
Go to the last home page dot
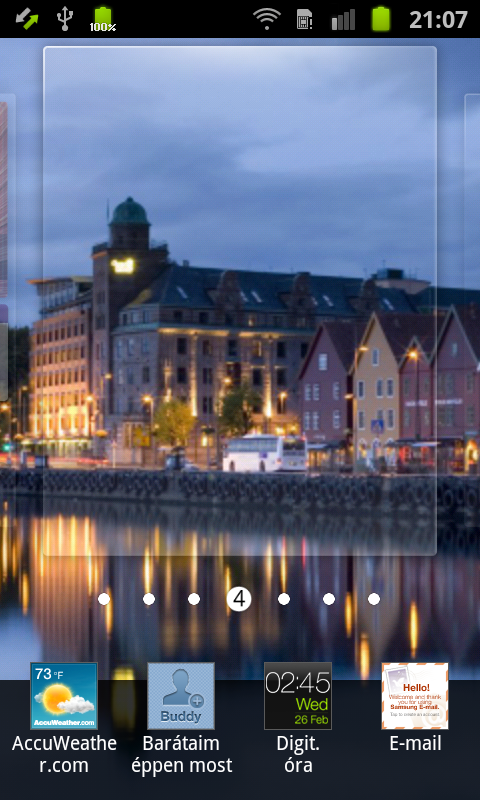(x=374, y=599)
